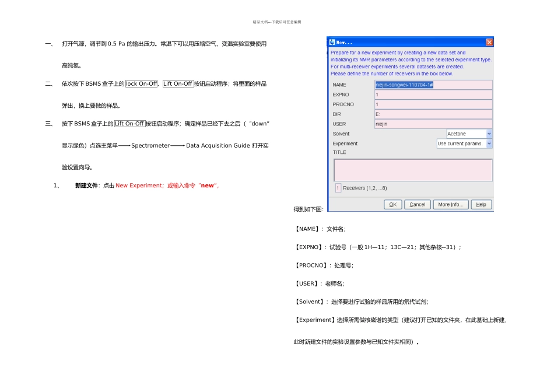554x392 pixels.
Task: Click the 【NAME】 description line
Action: click(x=320, y=229)
